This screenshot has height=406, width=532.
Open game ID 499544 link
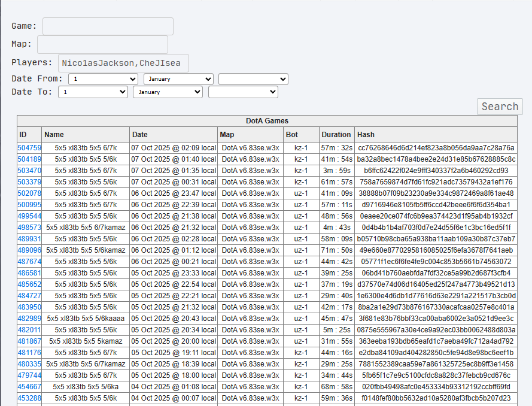pyautogui.click(x=29, y=216)
